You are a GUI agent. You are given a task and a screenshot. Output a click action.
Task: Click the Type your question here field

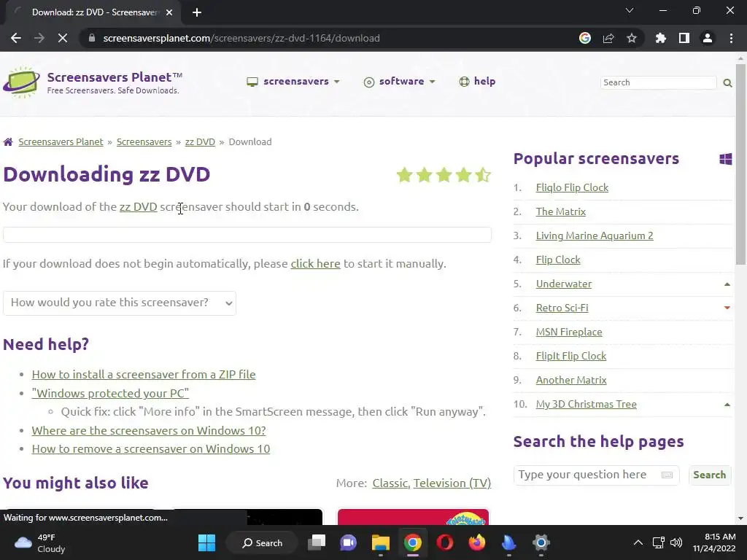(597, 475)
